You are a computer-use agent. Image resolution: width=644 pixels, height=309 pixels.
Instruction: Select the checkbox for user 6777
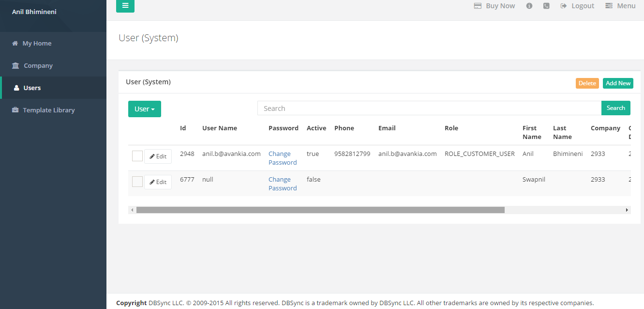coord(137,182)
